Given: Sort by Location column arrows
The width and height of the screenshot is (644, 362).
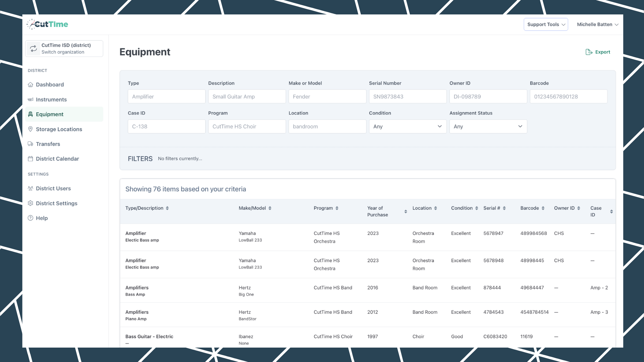Looking at the screenshot, I should (436, 208).
